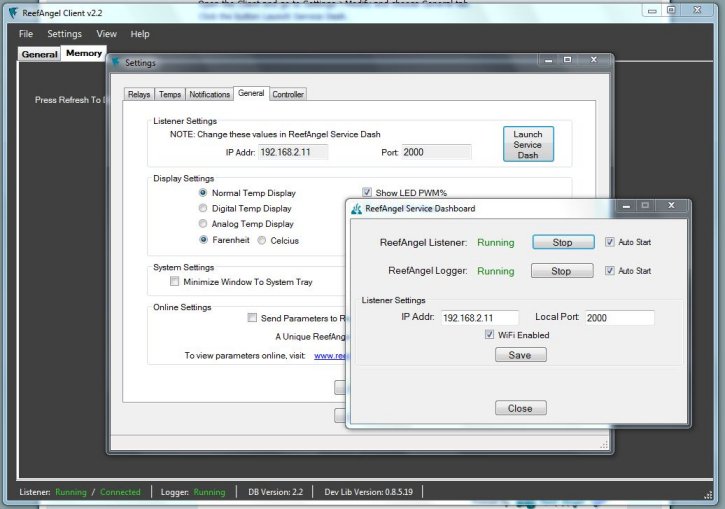The height and width of the screenshot is (509, 725).
Task: Toggle Auto Start for ReefAngel Listener
Action: [610, 242]
